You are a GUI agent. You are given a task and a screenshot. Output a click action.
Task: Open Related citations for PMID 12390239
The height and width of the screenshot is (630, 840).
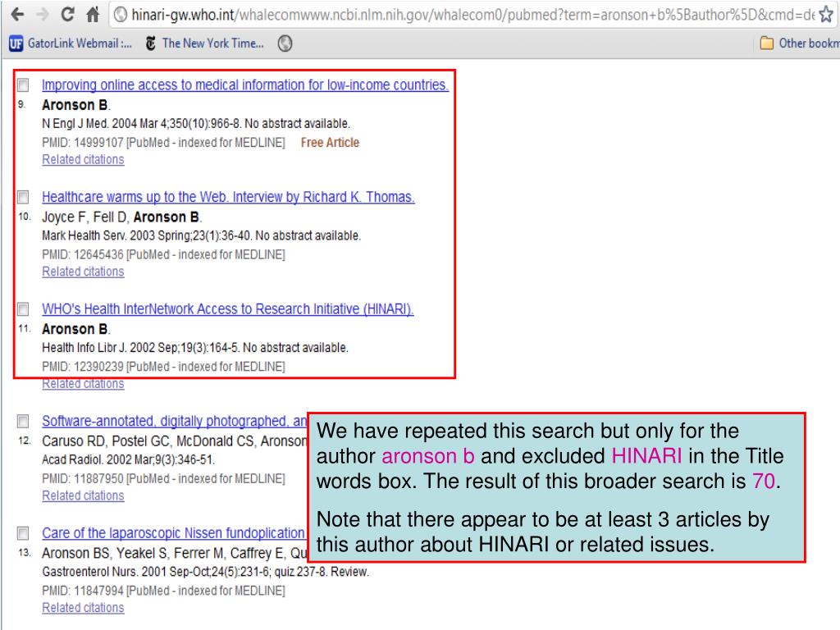(83, 384)
